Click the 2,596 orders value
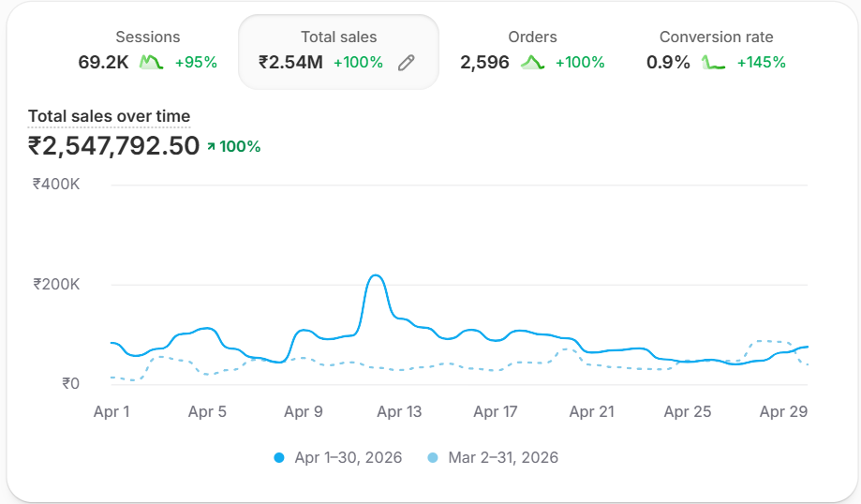The image size is (861, 504). [x=485, y=62]
